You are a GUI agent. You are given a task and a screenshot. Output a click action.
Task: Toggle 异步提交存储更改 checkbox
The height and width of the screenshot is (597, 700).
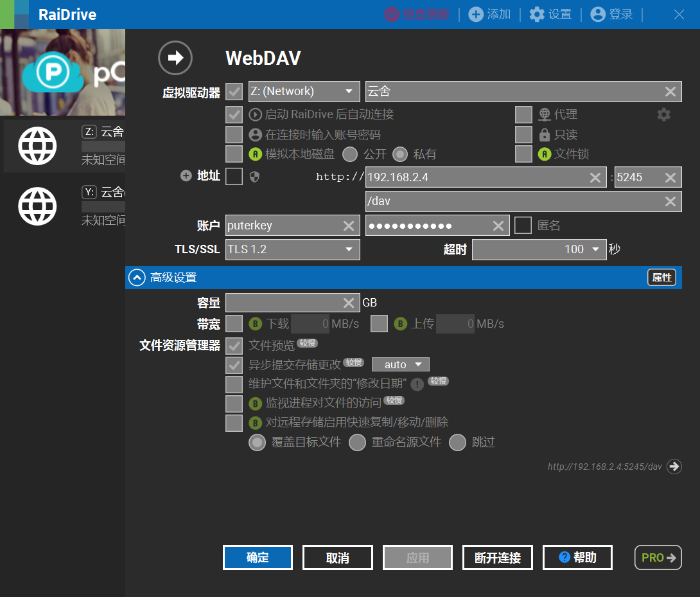coord(234,365)
